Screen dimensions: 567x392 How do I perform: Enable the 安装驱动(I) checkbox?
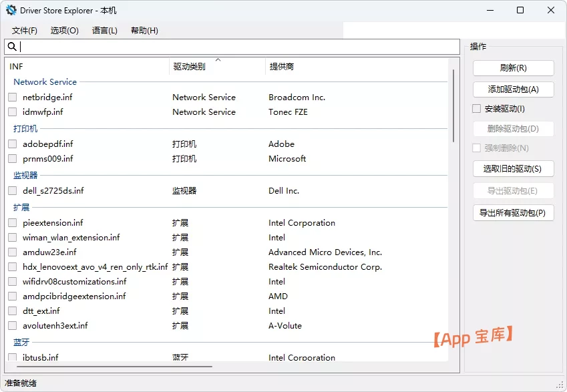click(x=477, y=109)
